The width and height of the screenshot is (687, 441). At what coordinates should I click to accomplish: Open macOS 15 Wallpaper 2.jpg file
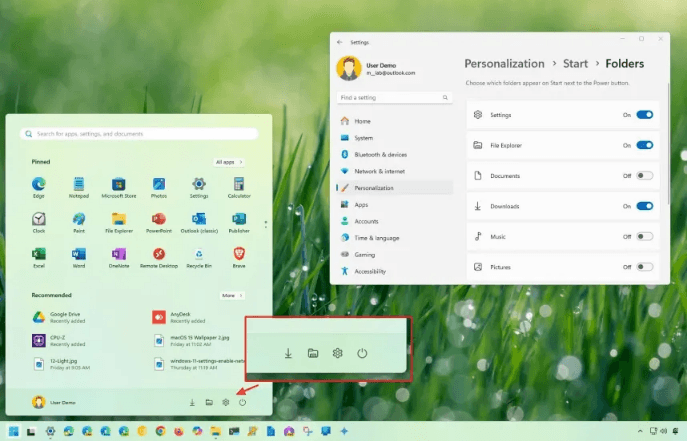[192, 340]
